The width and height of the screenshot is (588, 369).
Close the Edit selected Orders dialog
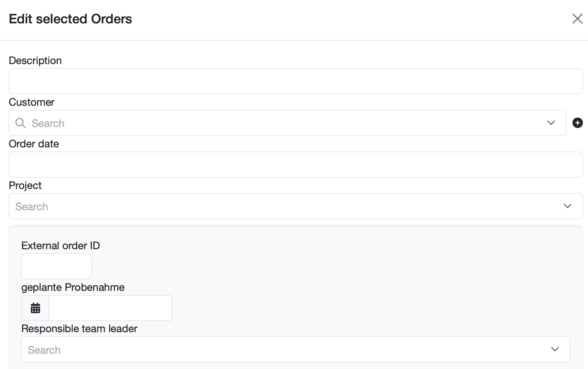[x=577, y=19]
